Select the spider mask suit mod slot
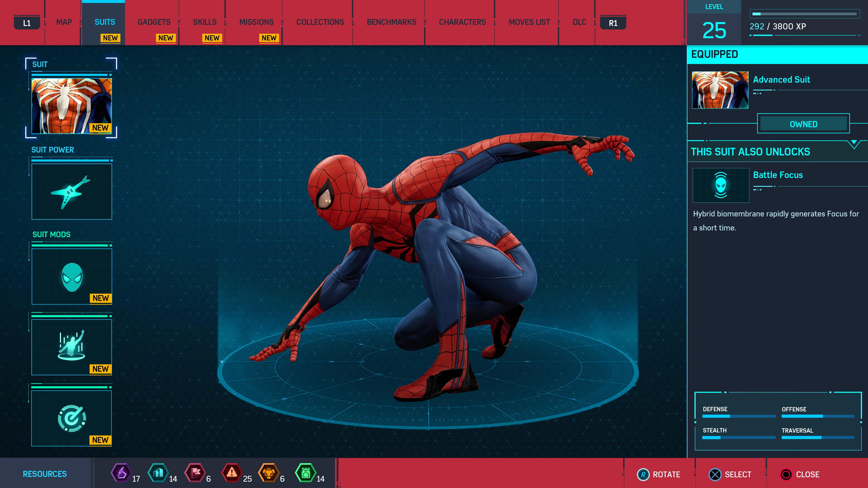This screenshot has width=868, height=488. click(x=71, y=277)
